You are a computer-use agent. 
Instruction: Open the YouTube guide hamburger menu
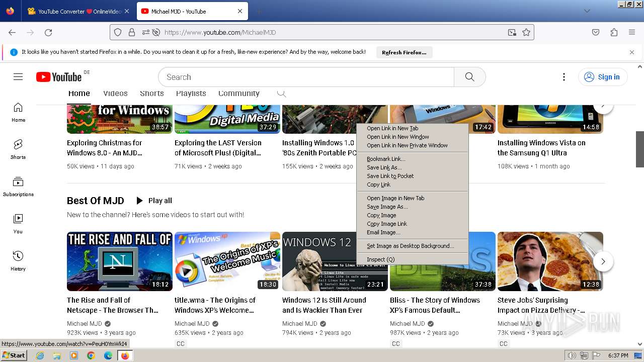tap(18, 77)
